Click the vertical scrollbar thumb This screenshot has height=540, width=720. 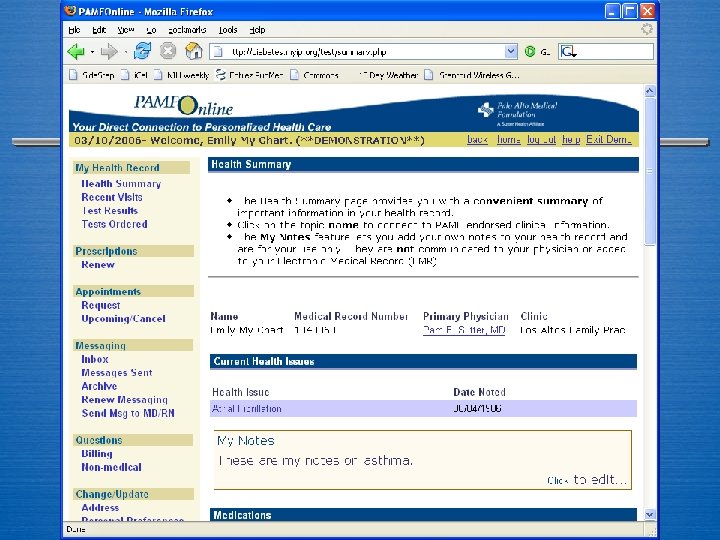[649, 171]
